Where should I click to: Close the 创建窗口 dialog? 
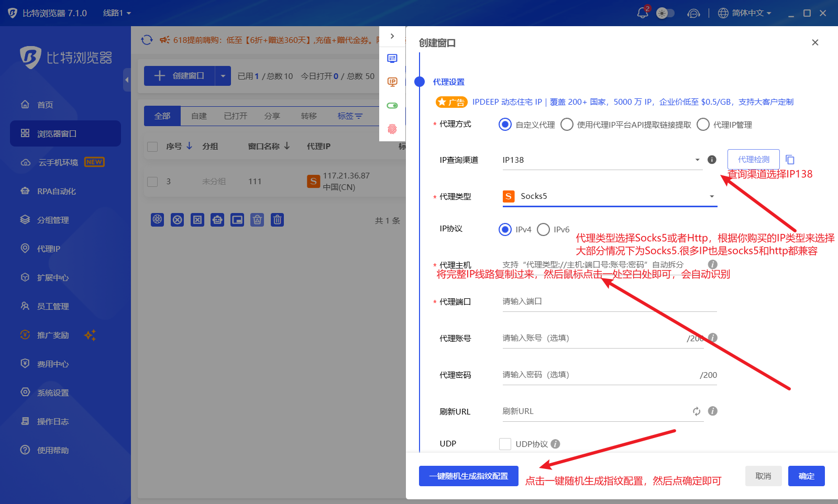pos(815,42)
